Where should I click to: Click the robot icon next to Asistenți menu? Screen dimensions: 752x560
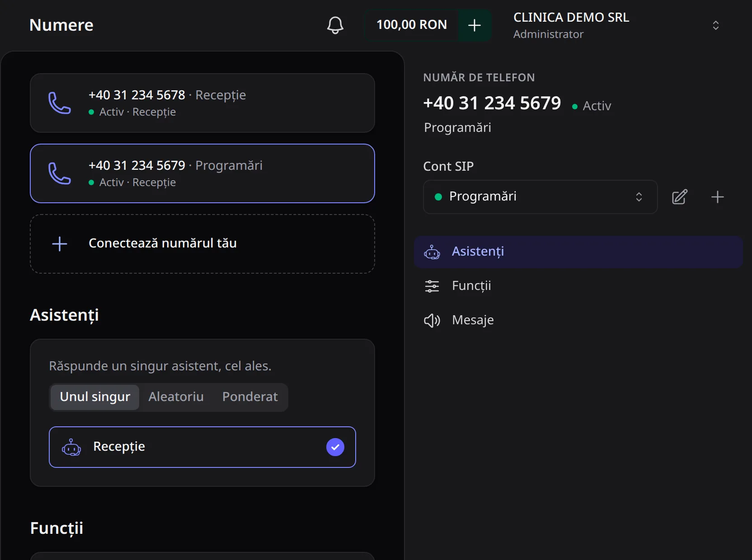pyautogui.click(x=432, y=252)
